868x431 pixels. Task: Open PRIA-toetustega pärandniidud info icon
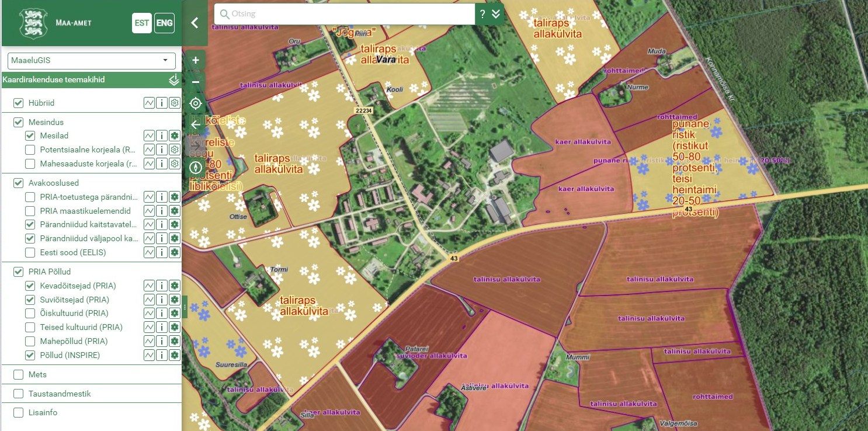point(162,197)
